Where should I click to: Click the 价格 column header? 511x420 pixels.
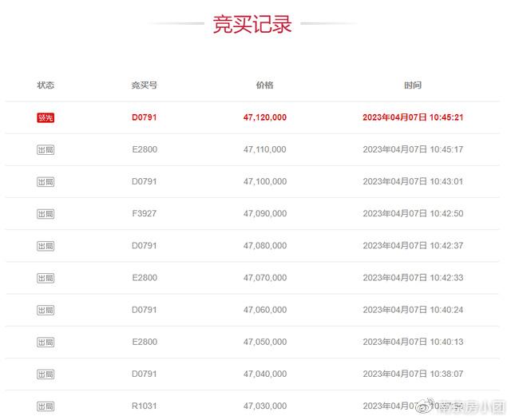tap(264, 85)
